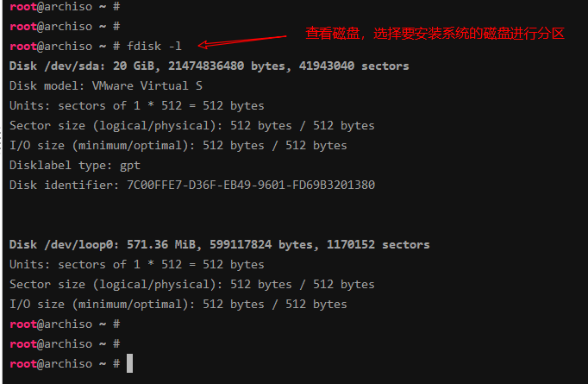
Task: Click the red arrow pointing at fdisk
Action: 242,42
